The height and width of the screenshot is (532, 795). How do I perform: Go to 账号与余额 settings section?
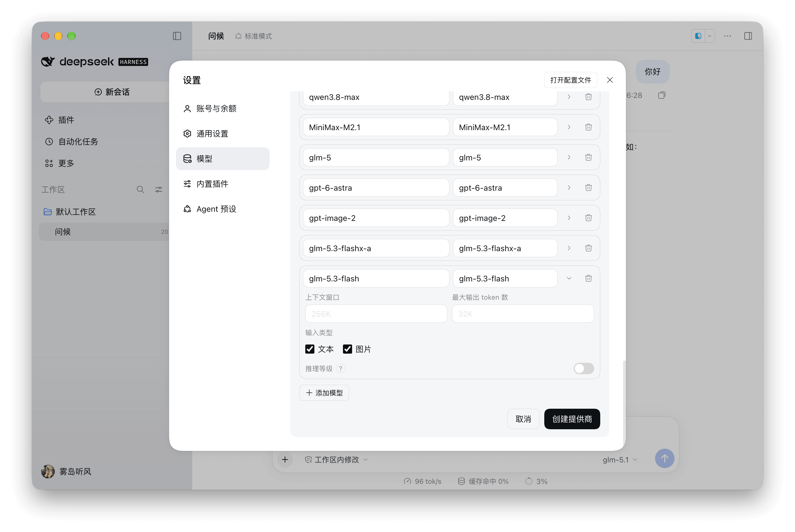pyautogui.click(x=222, y=108)
